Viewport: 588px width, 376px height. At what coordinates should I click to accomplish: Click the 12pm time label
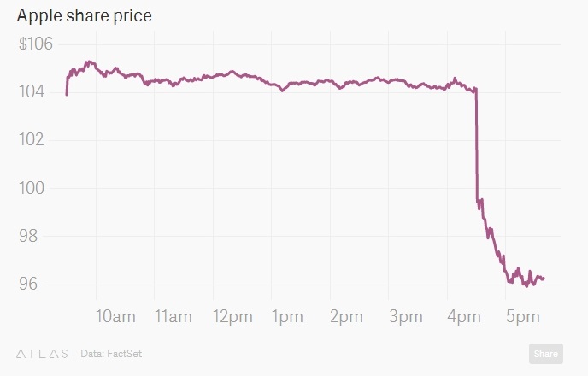coord(232,317)
